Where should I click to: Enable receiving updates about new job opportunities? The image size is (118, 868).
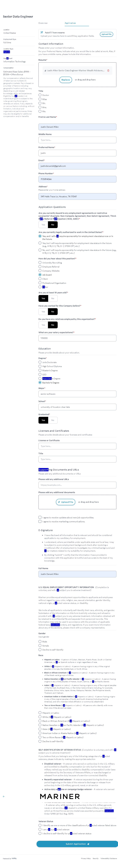tap(40, 517)
